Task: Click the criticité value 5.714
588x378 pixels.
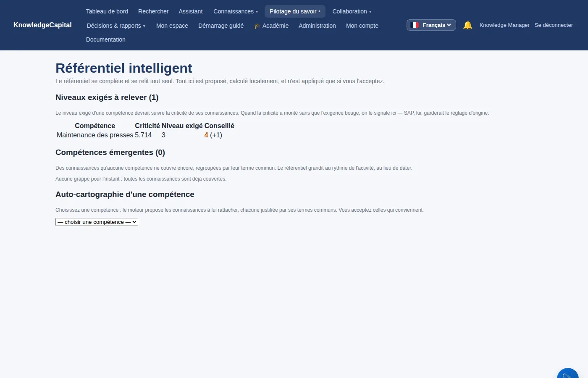Action: pos(143,135)
